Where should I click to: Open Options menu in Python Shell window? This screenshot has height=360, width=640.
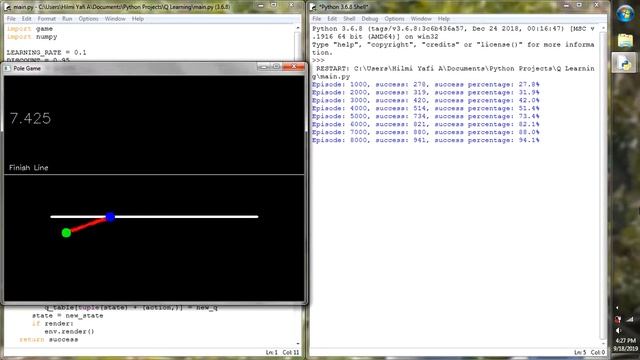point(394,19)
